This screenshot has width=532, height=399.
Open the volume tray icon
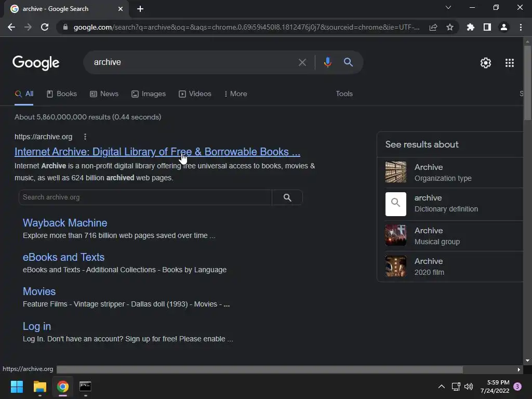(x=469, y=387)
